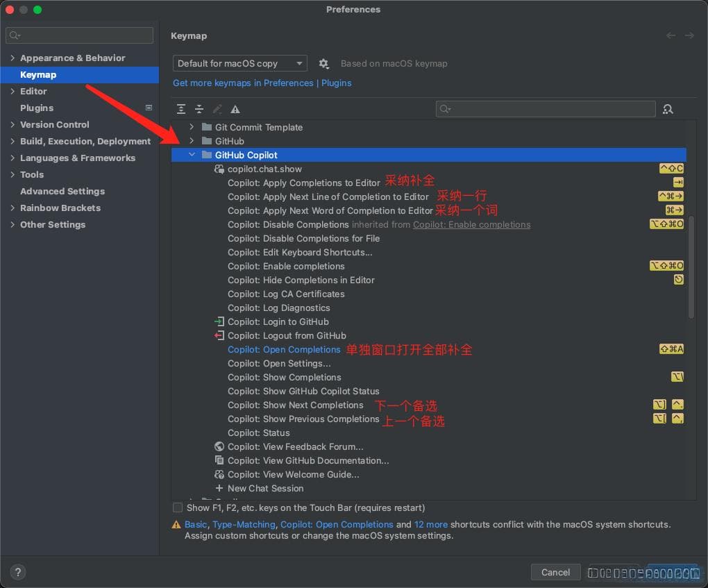This screenshot has width=708, height=588.
Task: Open the Default for macOS copy dropdown
Action: (x=239, y=63)
